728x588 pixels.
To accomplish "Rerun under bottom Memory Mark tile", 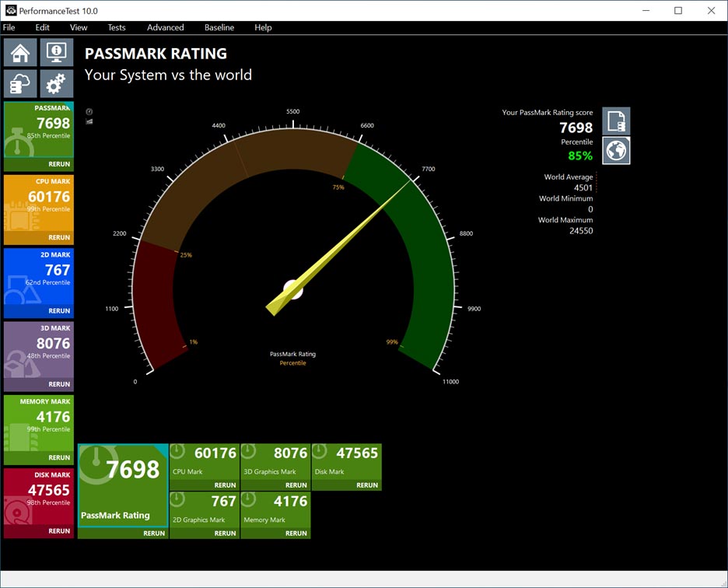I will (296, 534).
